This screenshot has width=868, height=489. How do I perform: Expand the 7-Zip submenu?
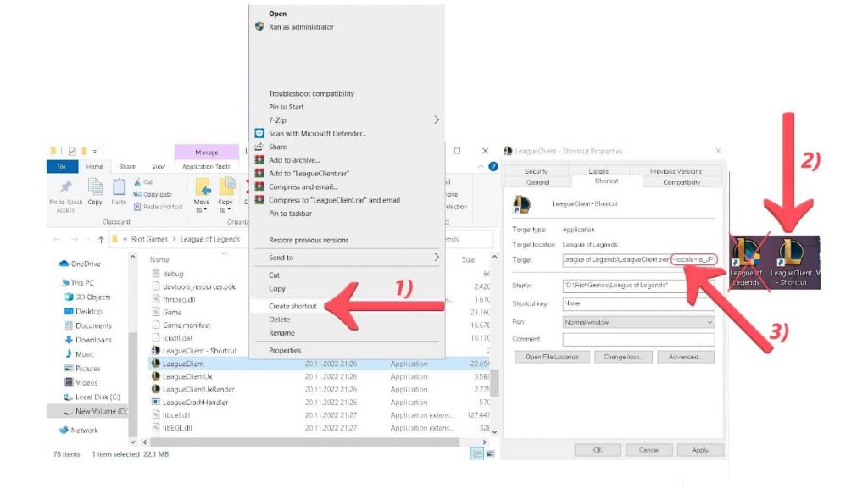pos(437,120)
